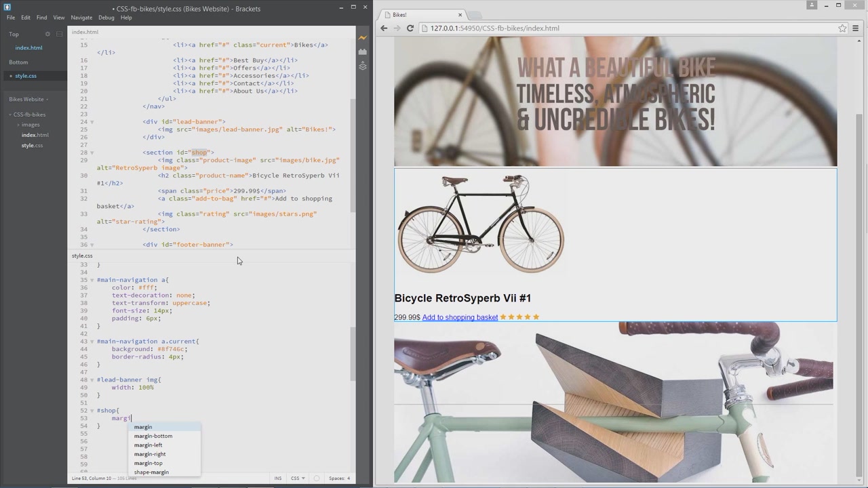Close the Bikes! browser tab

[x=460, y=14]
